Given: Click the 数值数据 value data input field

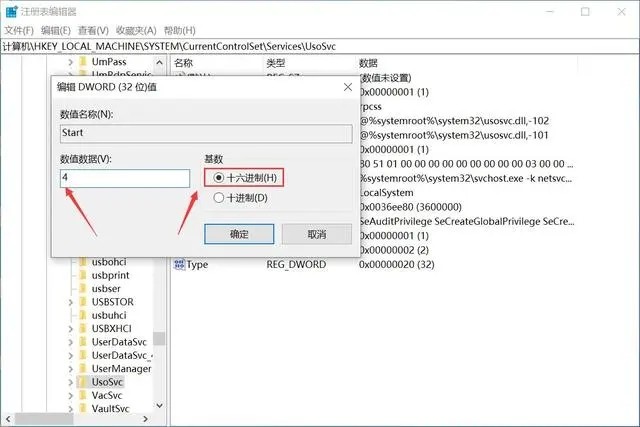Looking at the screenshot, I should pos(125,178).
